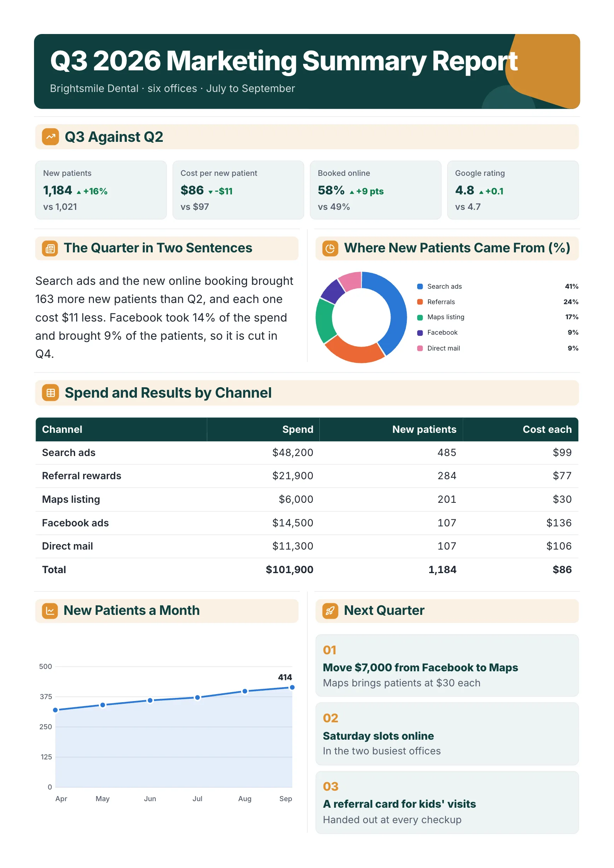The height and width of the screenshot is (868, 614).
Task: Click the newspaper icon beside The Quarter in Two Sentences
Action: pos(50,248)
